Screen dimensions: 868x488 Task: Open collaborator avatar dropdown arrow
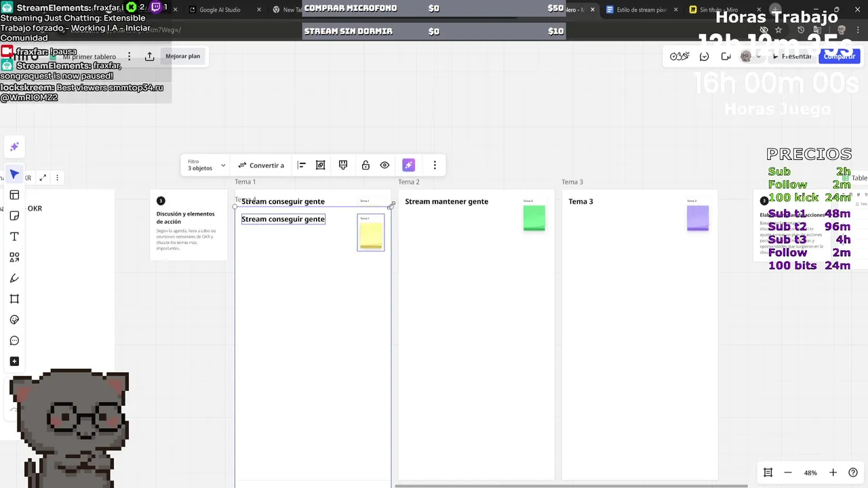pos(758,57)
